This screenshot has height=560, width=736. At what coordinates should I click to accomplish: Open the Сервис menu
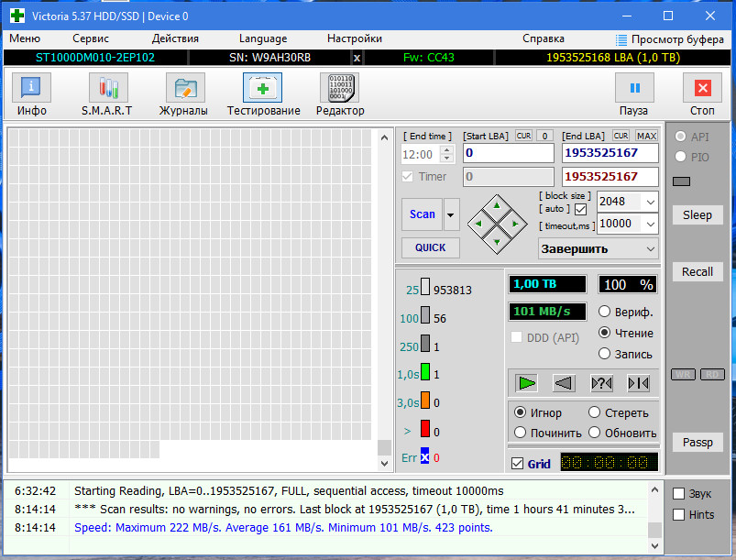tap(91, 38)
